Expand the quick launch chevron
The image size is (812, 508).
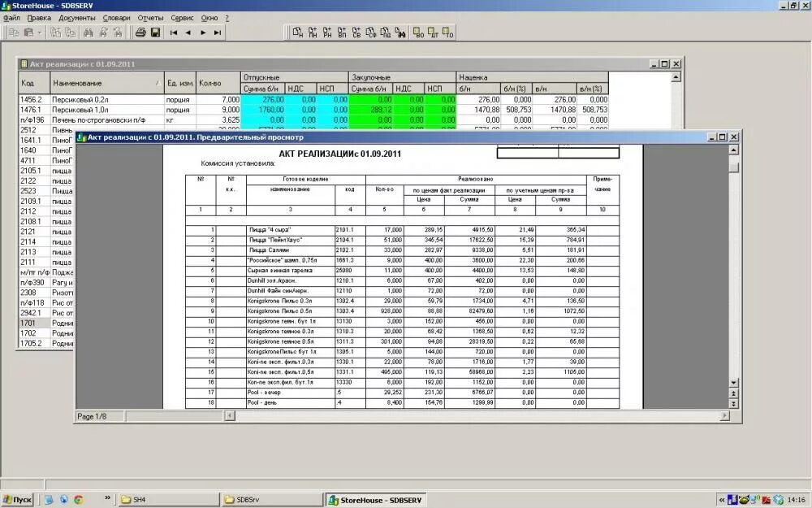point(107,498)
